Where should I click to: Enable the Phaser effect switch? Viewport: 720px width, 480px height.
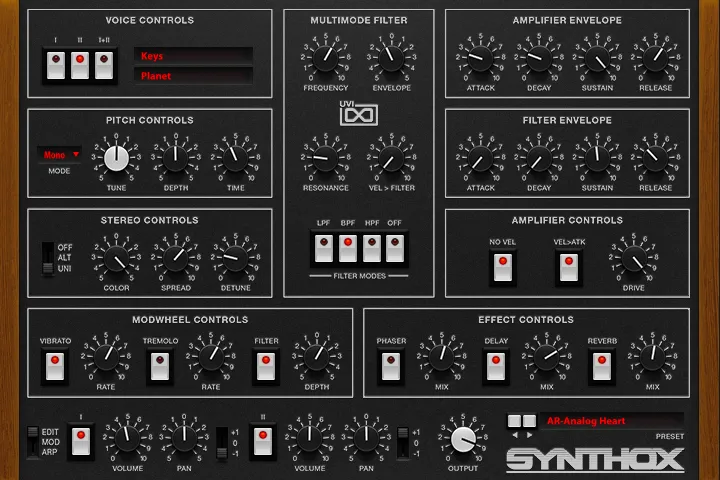[x=391, y=366]
